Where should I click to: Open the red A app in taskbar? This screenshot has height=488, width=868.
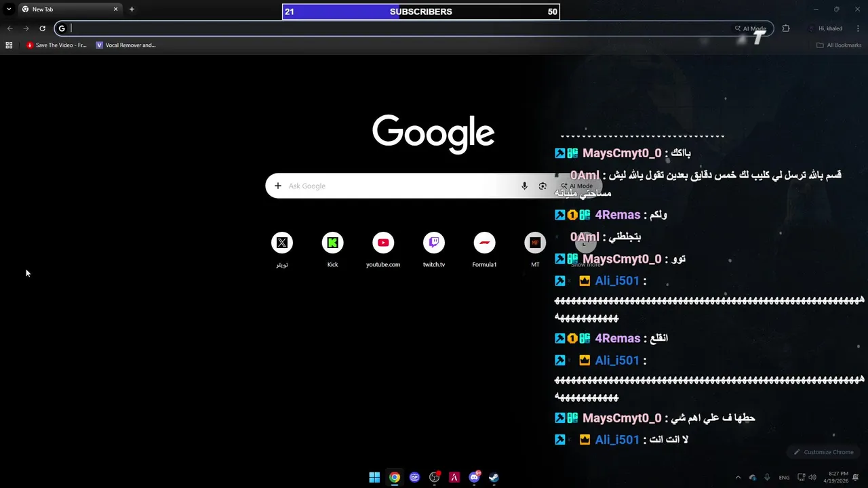click(x=454, y=477)
